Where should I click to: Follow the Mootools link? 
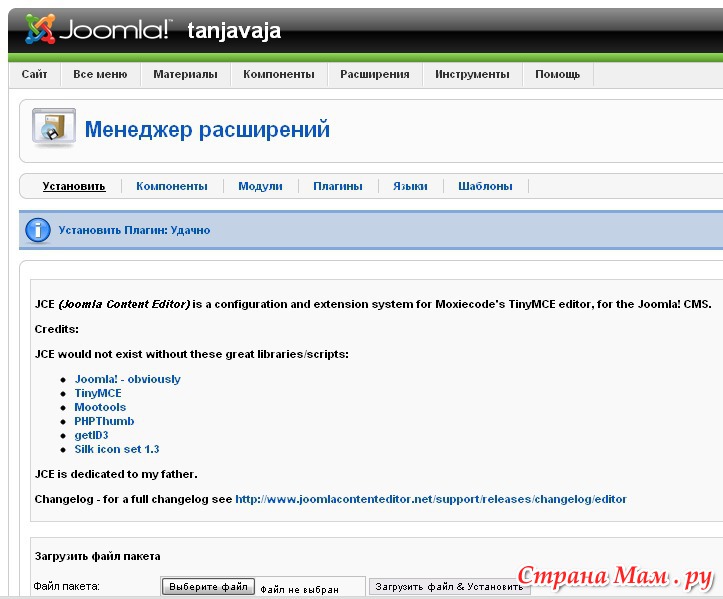[100, 407]
